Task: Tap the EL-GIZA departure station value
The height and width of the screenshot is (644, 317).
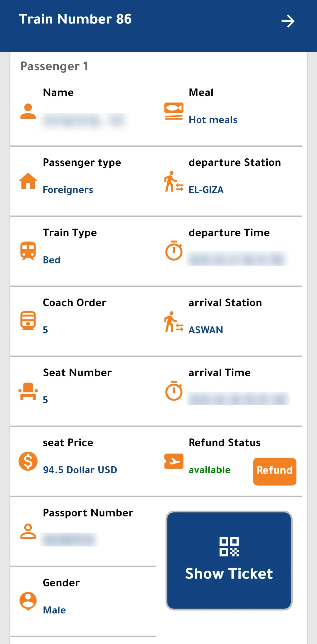Action: 206,190
